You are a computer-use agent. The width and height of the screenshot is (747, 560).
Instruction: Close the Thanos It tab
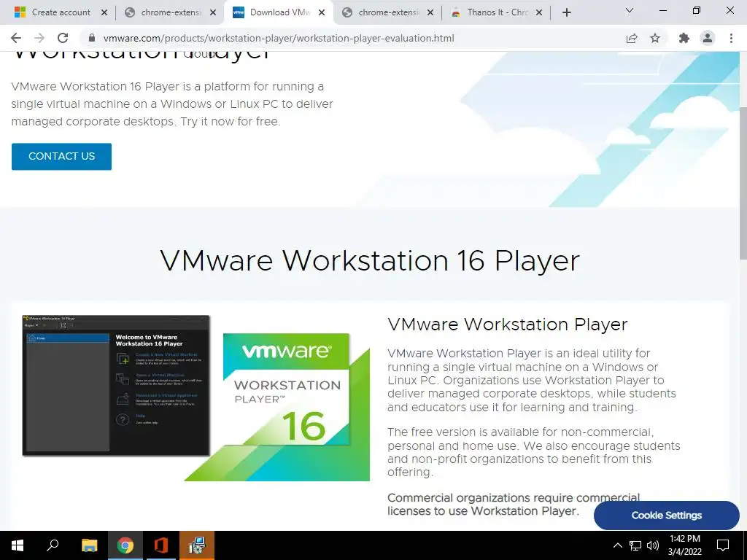tap(539, 13)
